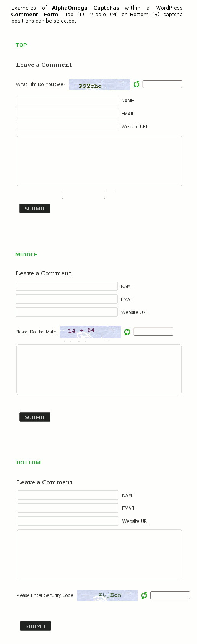
Task: Click the 14 + 64 captcha image
Action: click(x=90, y=332)
